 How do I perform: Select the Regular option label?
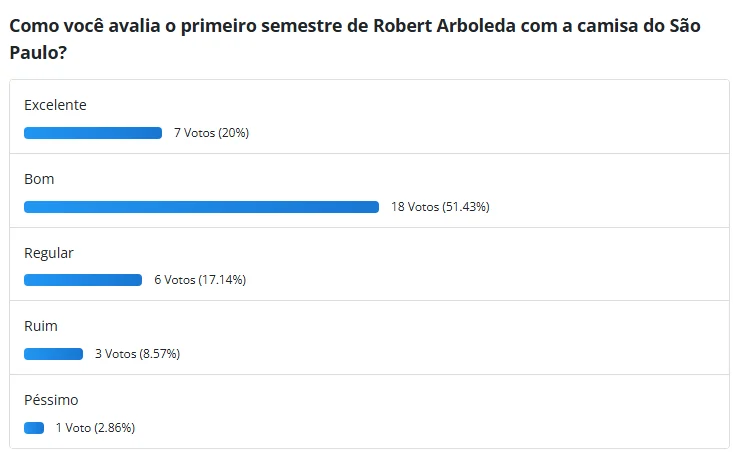49,253
